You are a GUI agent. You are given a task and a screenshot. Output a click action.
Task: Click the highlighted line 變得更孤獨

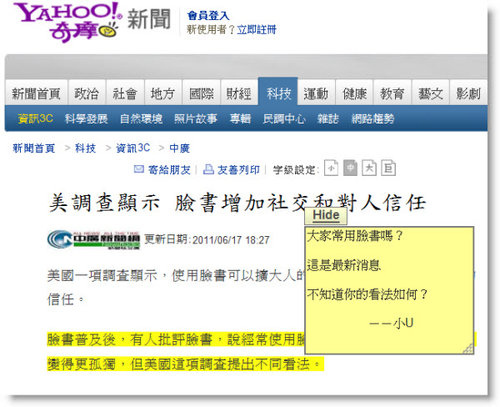[x=185, y=364]
